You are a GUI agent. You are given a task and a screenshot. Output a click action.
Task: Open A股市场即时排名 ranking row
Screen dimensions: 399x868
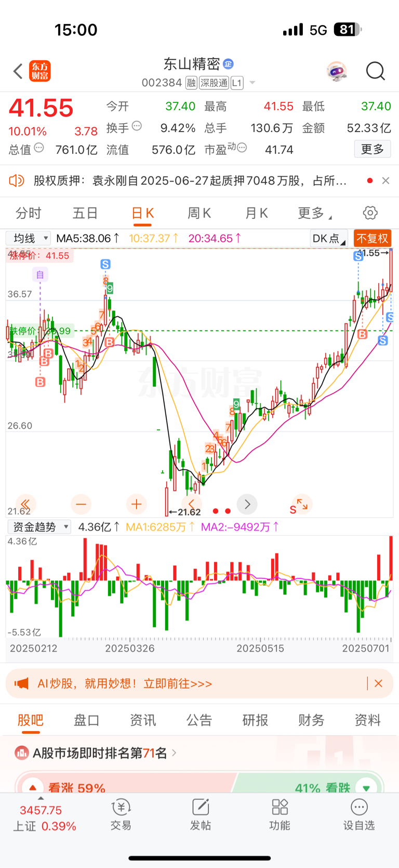pyautogui.click(x=96, y=753)
